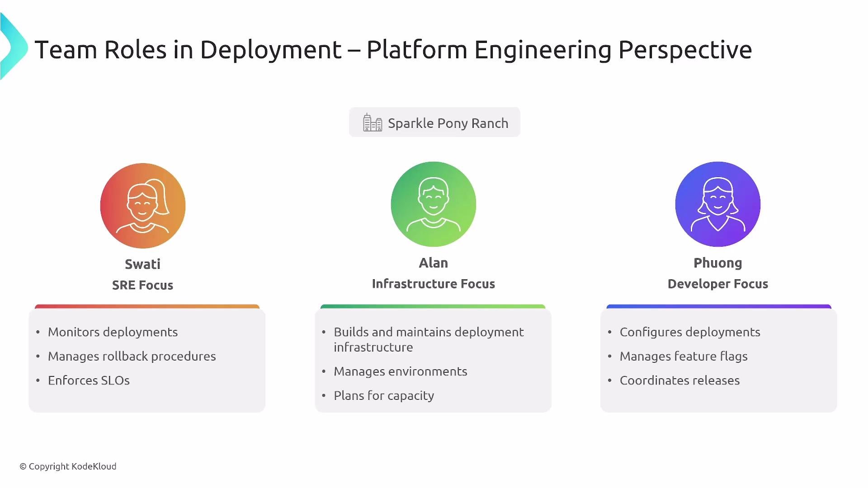868x488 pixels.
Task: Click the Infrastructure Focus heading
Action: [434, 284]
